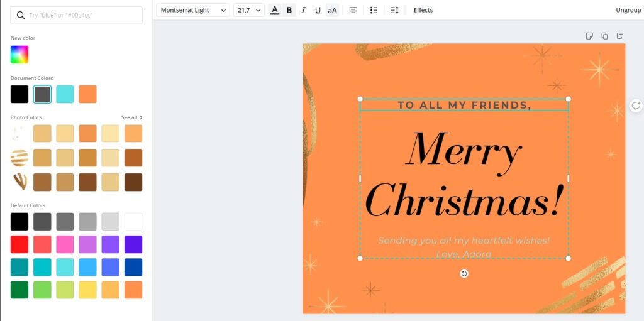
Task: Open the Montserrat Light font dropdown
Action: (x=193, y=10)
